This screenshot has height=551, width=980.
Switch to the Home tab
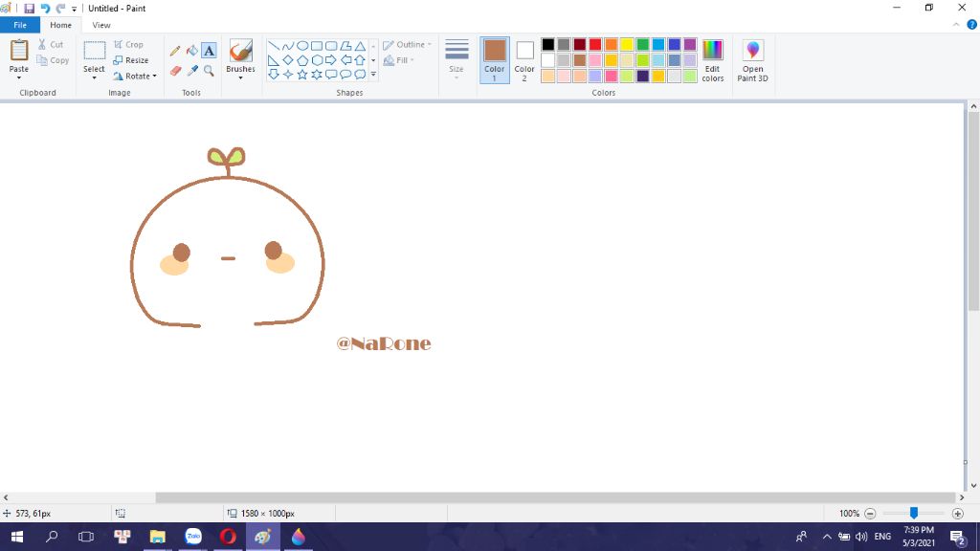pyautogui.click(x=60, y=25)
